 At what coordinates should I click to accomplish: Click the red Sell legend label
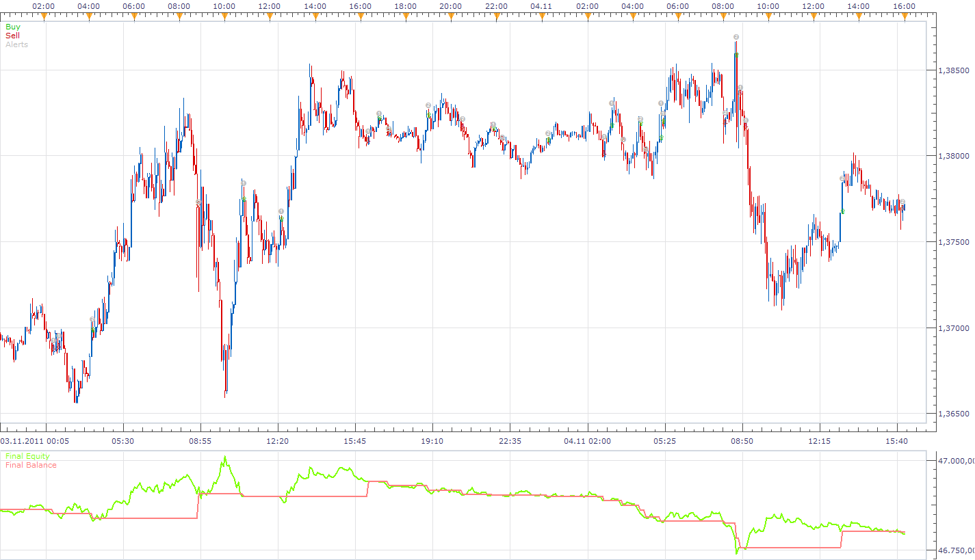(12, 36)
